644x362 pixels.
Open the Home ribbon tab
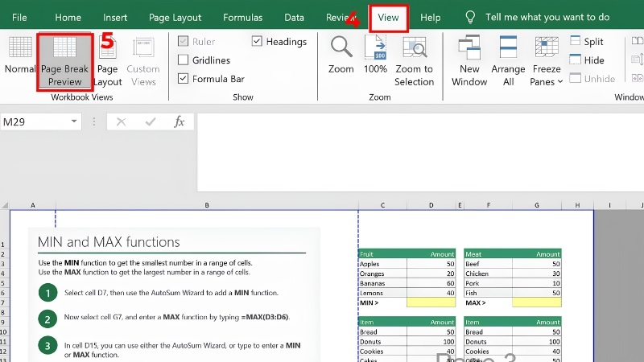(x=68, y=17)
